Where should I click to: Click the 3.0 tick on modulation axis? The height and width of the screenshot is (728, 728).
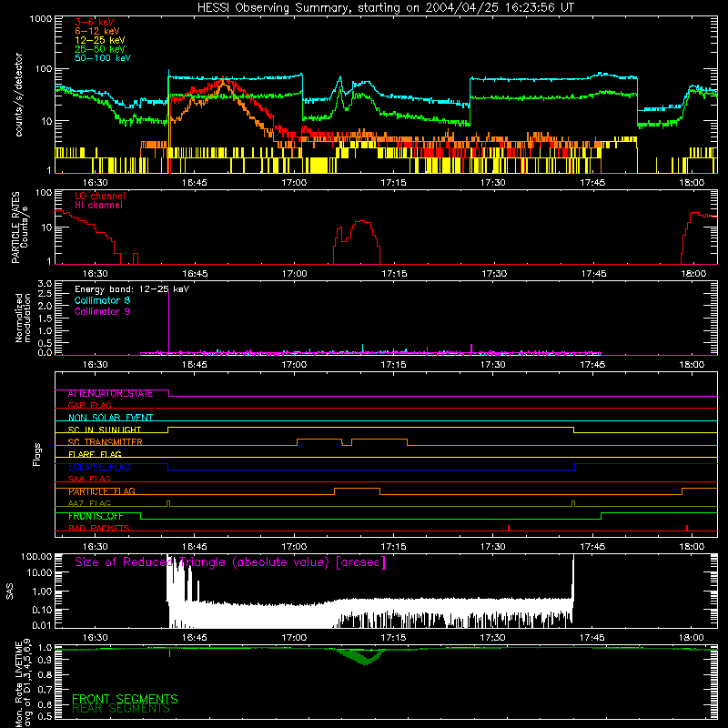45,283
